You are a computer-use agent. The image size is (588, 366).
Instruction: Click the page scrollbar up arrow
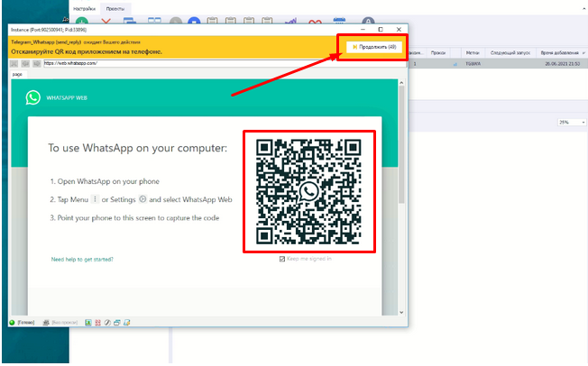pos(401,83)
